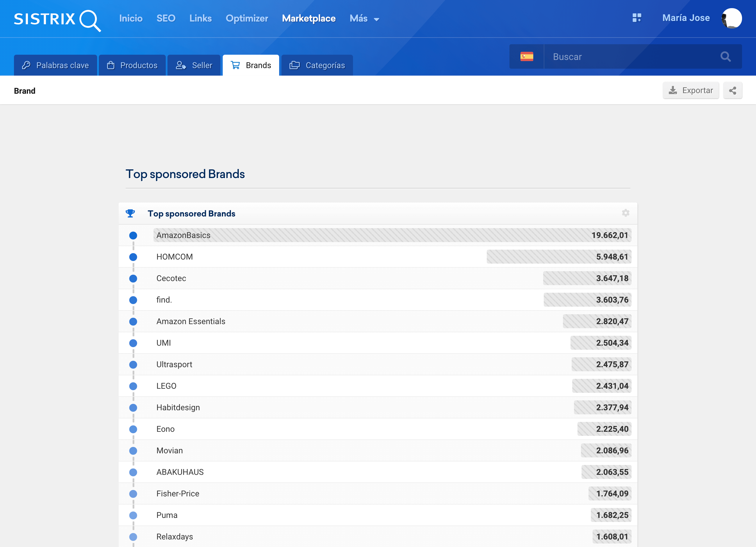Click the trophy icon in panel header
Viewport: 756px width, 547px height.
coord(130,213)
